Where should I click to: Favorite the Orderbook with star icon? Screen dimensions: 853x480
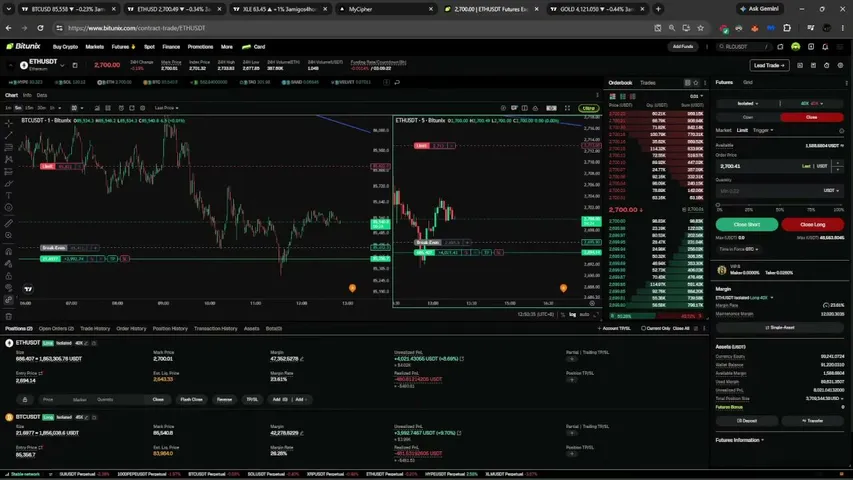pyautogui.click(x=696, y=83)
